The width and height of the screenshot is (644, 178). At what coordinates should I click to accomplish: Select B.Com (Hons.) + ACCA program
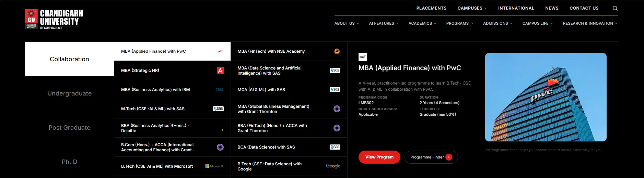172,147
